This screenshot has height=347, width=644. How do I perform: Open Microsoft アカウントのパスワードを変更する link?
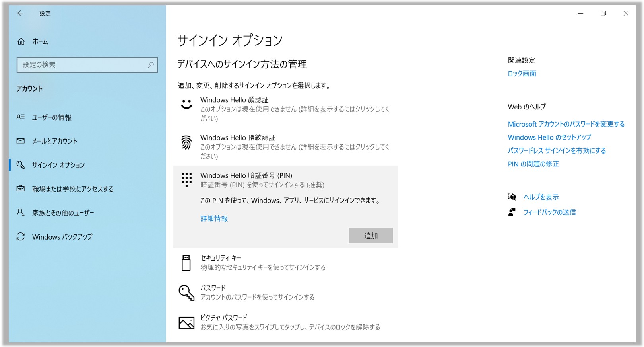[x=566, y=124]
